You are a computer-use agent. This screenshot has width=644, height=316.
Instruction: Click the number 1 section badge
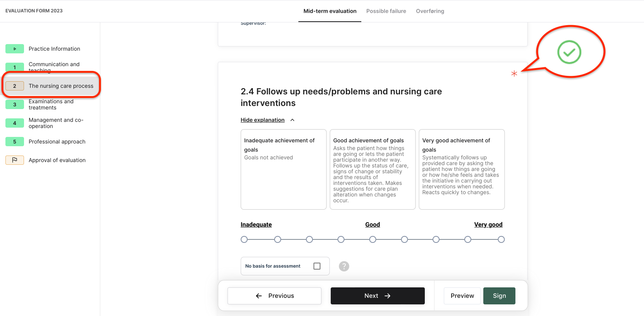pos(15,67)
